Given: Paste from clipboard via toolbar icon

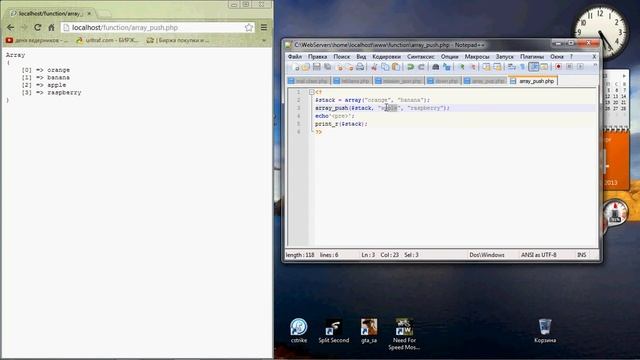Looking at the screenshot, I should coord(396,67).
